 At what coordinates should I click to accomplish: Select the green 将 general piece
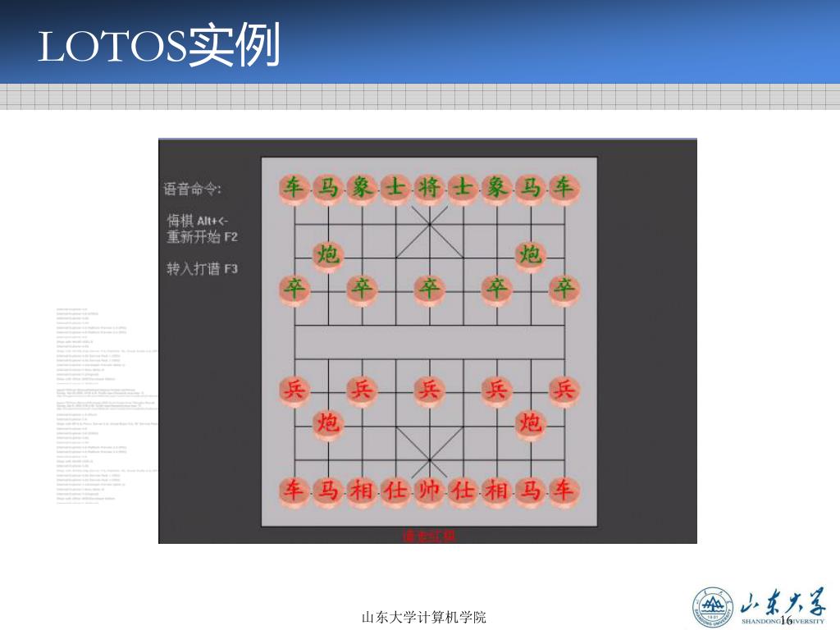tap(429, 189)
